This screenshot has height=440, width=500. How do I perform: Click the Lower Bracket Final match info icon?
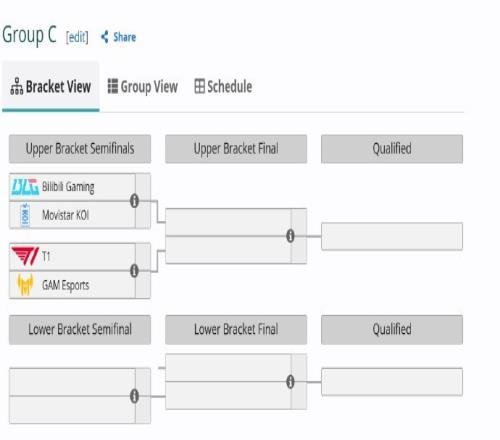coord(290,382)
